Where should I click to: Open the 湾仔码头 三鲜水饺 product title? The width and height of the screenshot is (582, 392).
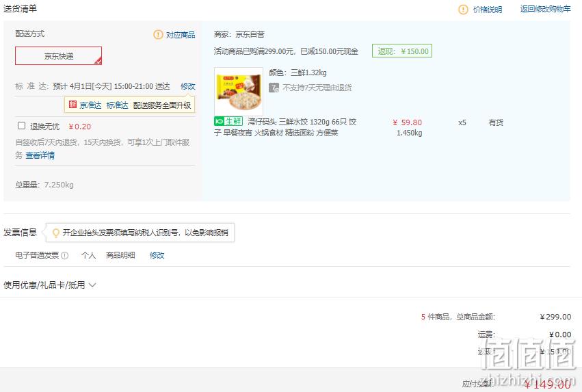(285, 127)
